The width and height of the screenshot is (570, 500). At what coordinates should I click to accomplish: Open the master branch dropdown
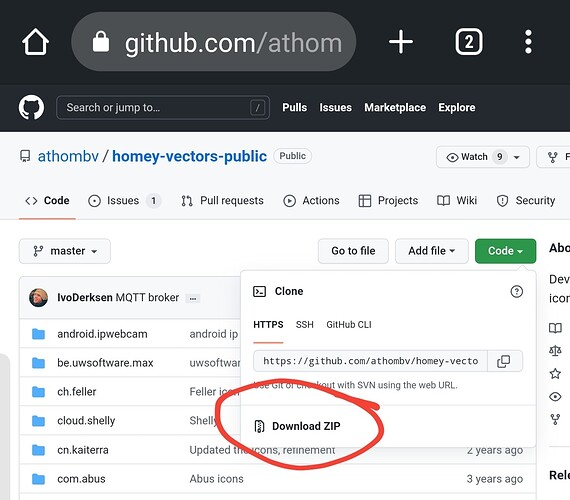(65, 251)
